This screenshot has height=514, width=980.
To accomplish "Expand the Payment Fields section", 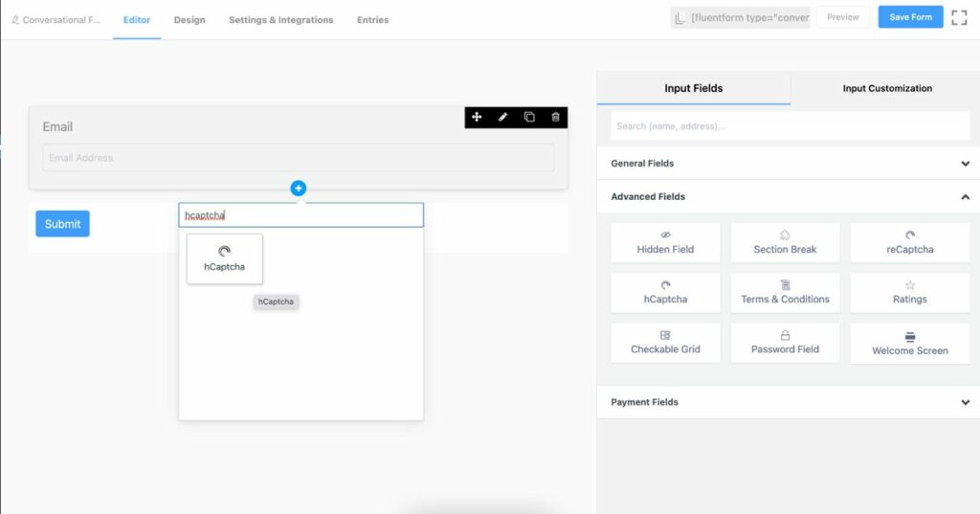I will (x=789, y=402).
